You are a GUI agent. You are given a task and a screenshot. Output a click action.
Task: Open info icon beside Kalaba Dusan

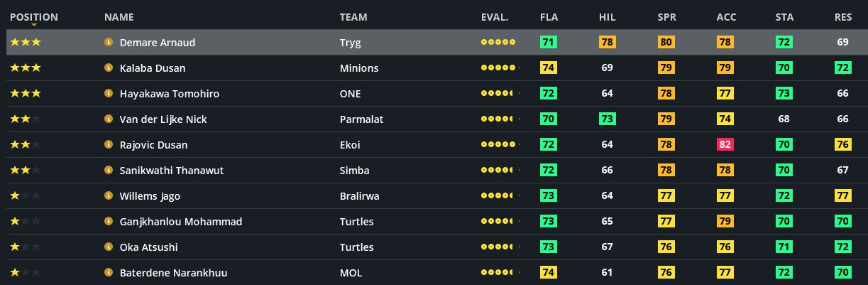coord(109,68)
